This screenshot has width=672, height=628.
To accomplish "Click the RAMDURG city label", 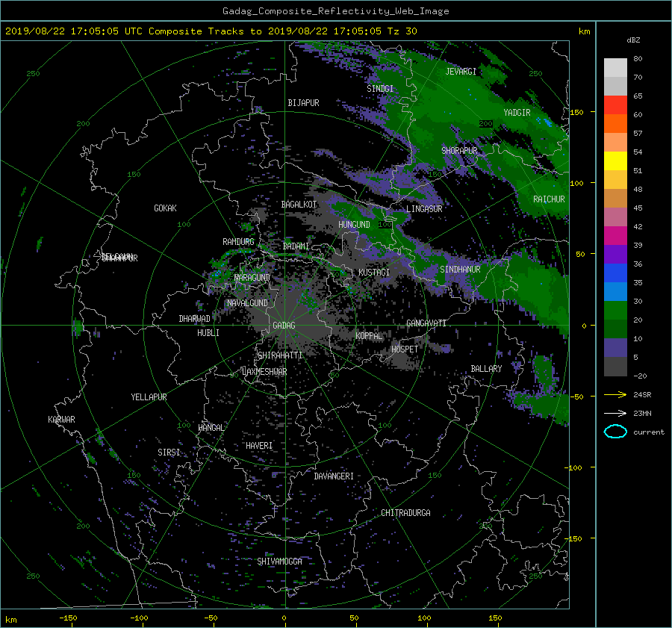I will pyautogui.click(x=238, y=242).
